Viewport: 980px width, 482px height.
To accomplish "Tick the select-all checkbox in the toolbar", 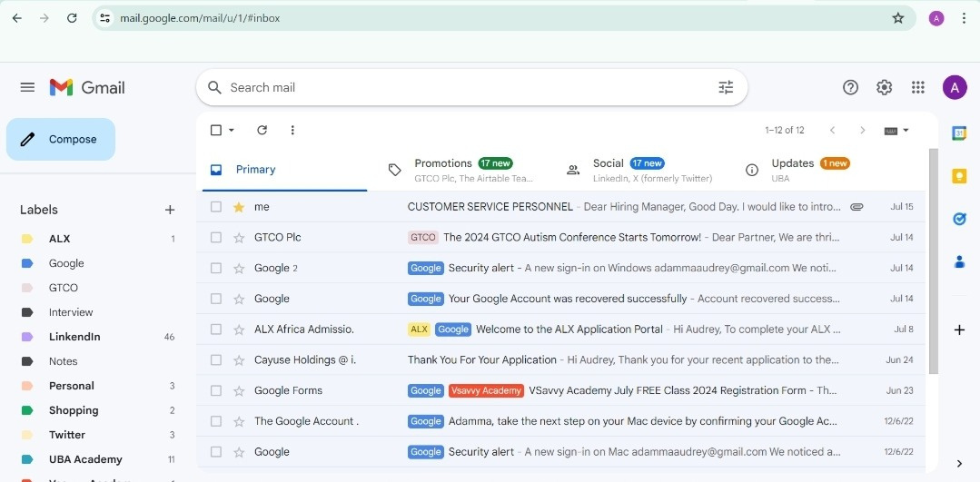I will [x=216, y=130].
